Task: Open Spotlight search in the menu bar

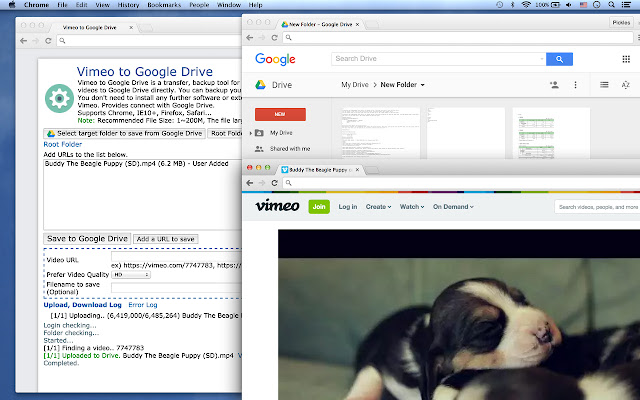Action: (x=611, y=5)
